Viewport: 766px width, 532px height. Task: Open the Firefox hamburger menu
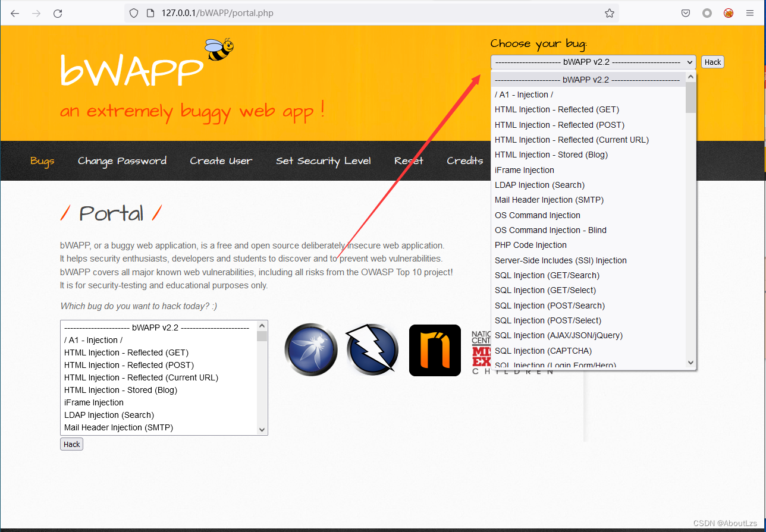click(750, 13)
